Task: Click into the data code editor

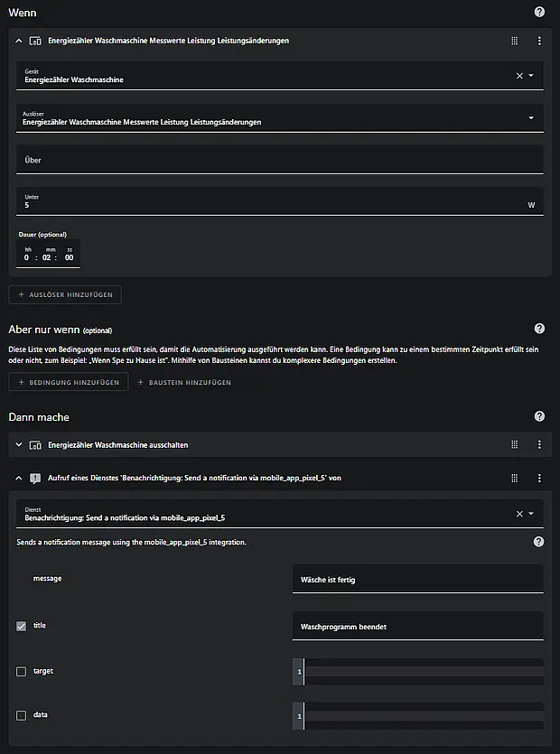Action: click(x=418, y=716)
